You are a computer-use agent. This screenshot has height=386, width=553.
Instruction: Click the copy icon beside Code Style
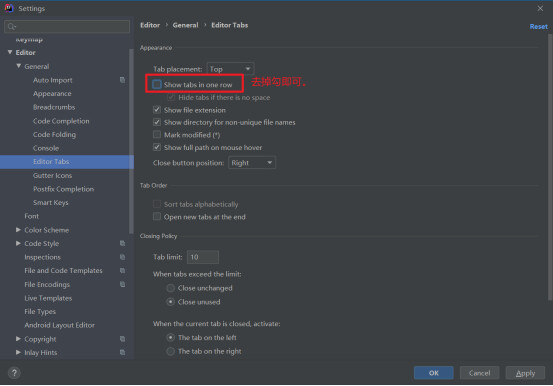(122, 243)
